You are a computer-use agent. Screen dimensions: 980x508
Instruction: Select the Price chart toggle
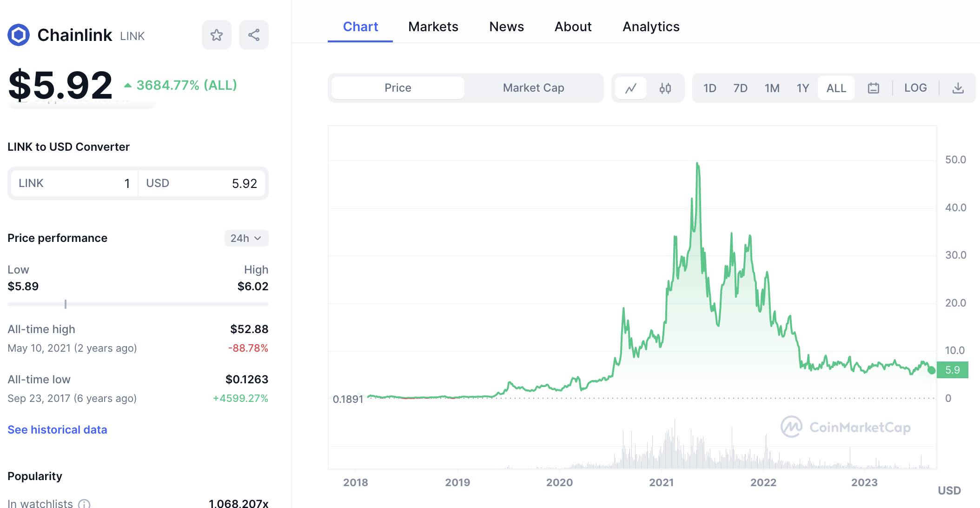[398, 88]
